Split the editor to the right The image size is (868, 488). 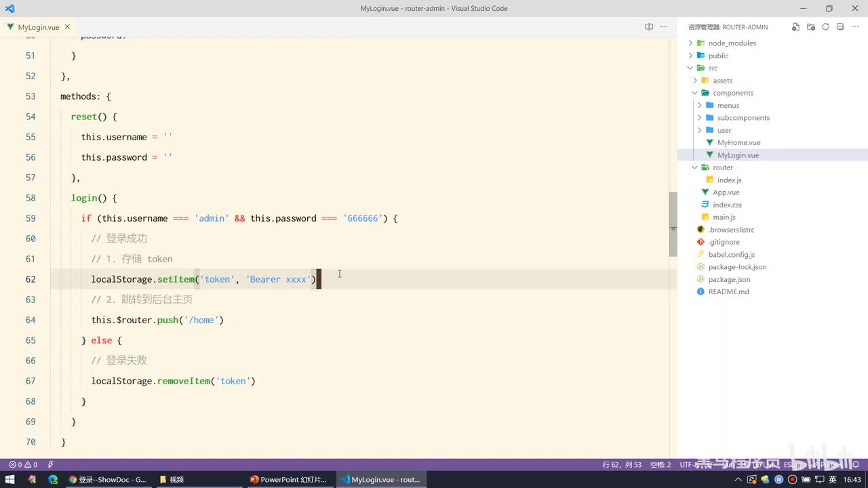pos(649,27)
